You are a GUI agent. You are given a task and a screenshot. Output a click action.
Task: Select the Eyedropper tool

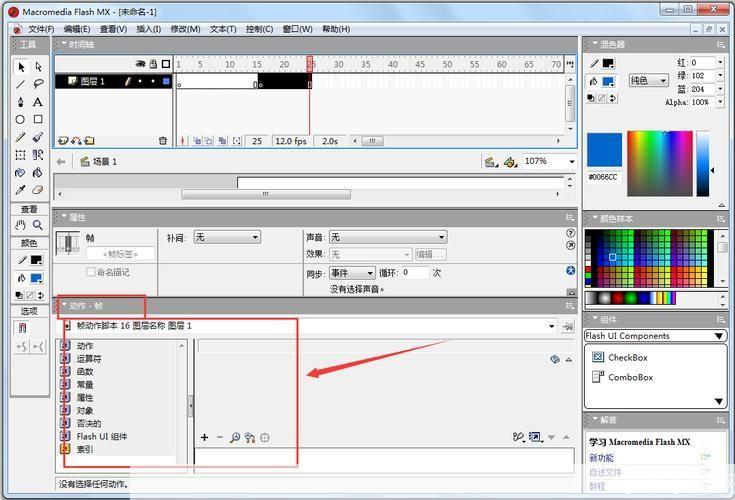[21, 190]
